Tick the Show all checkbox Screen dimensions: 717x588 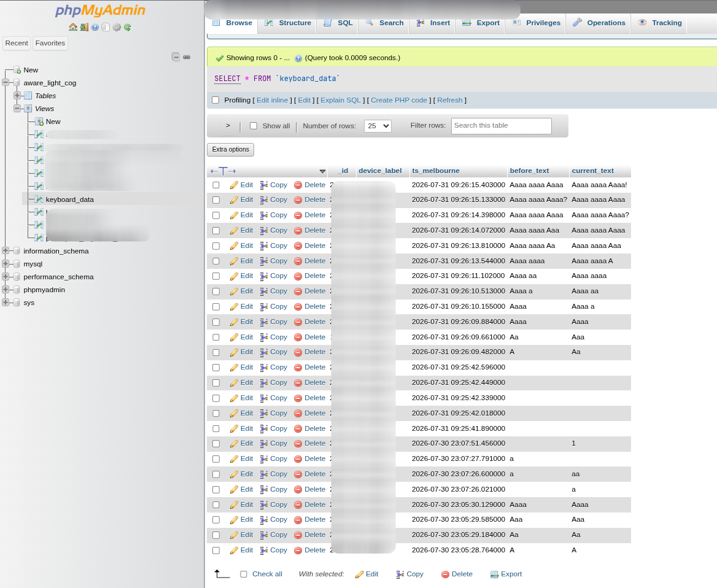254,126
